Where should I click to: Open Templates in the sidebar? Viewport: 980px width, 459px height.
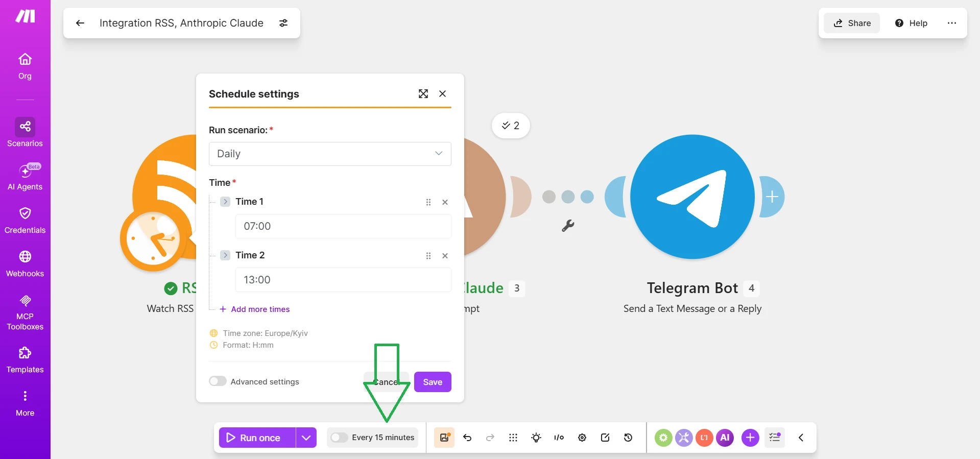(25, 360)
